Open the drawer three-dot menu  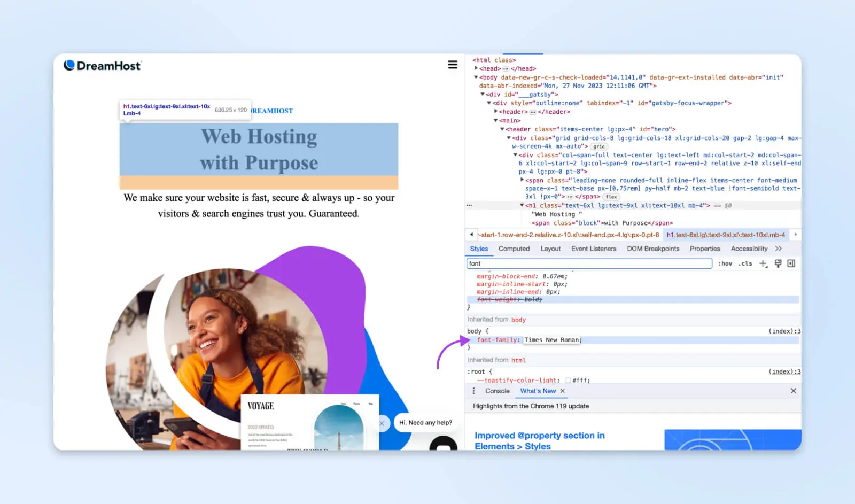(x=473, y=391)
